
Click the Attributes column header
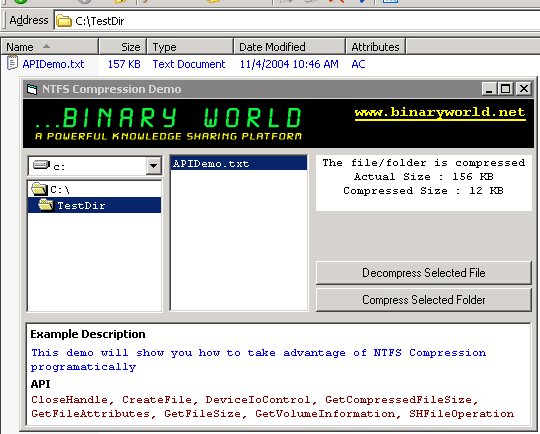click(375, 46)
